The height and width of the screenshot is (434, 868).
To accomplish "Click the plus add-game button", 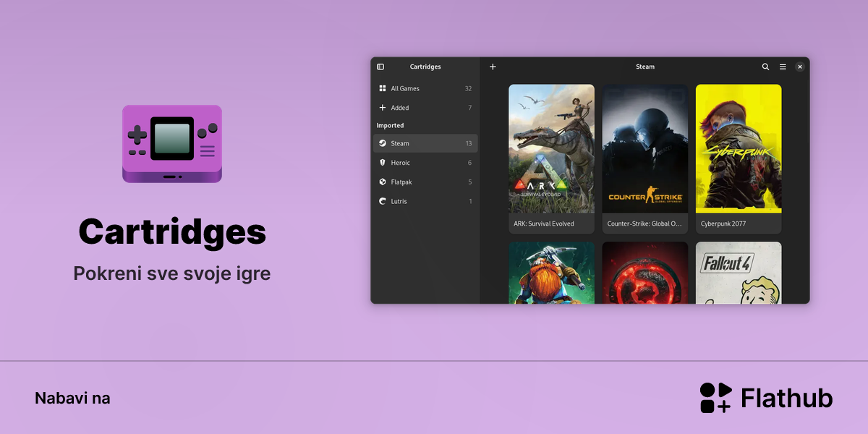I will (x=493, y=67).
